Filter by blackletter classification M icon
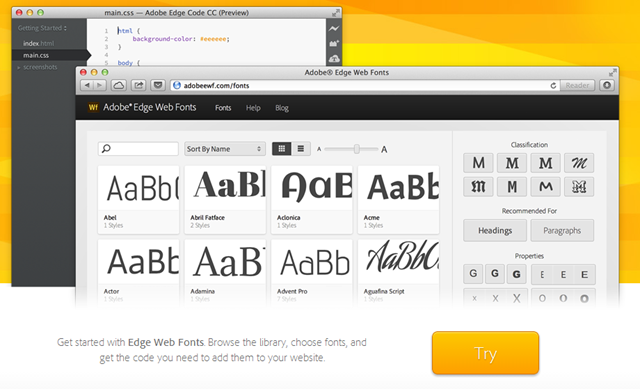Viewport: 640px width, 389px height. (x=478, y=187)
